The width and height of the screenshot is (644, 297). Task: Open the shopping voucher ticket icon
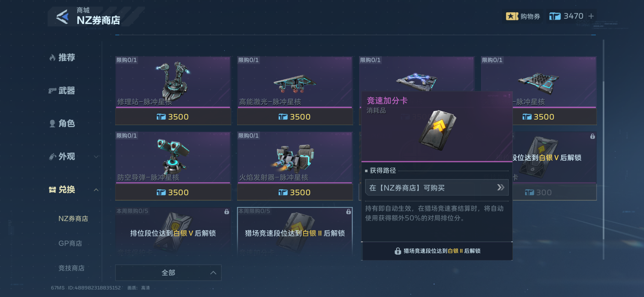[512, 16]
